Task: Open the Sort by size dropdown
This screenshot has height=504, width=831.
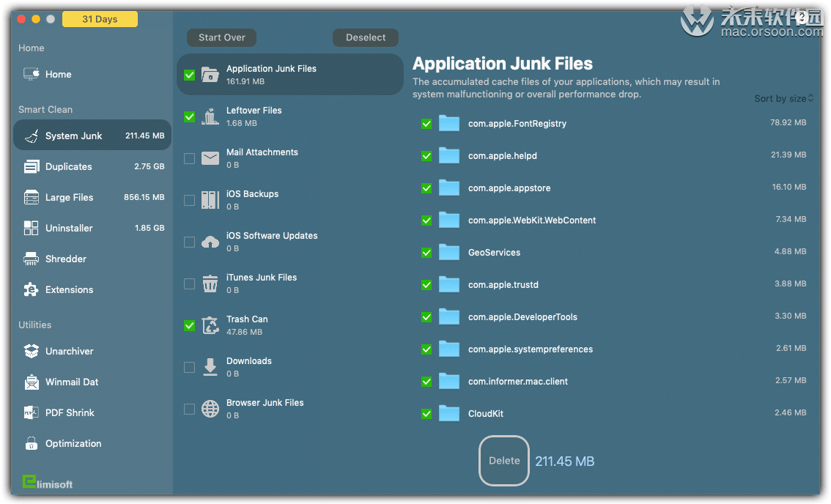Action: point(783,98)
